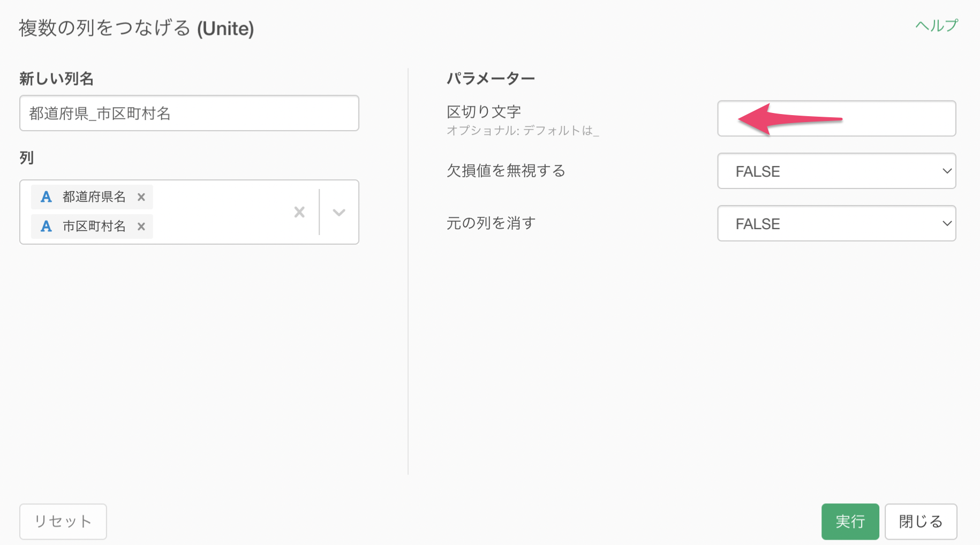Open the 欠損値を無視する dropdown
The width and height of the screenshot is (980, 545).
(x=836, y=171)
